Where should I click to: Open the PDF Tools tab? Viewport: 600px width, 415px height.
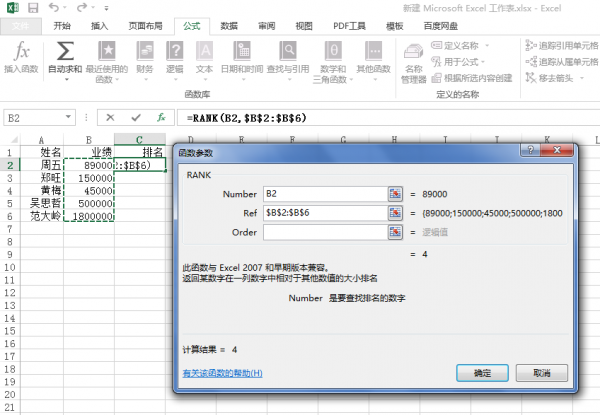[x=349, y=26]
